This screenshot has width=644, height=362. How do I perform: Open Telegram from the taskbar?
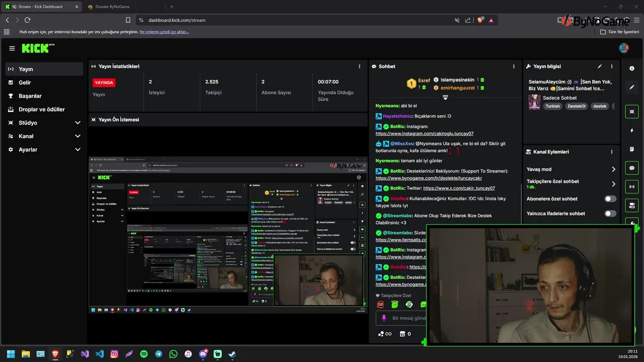[x=158, y=354]
